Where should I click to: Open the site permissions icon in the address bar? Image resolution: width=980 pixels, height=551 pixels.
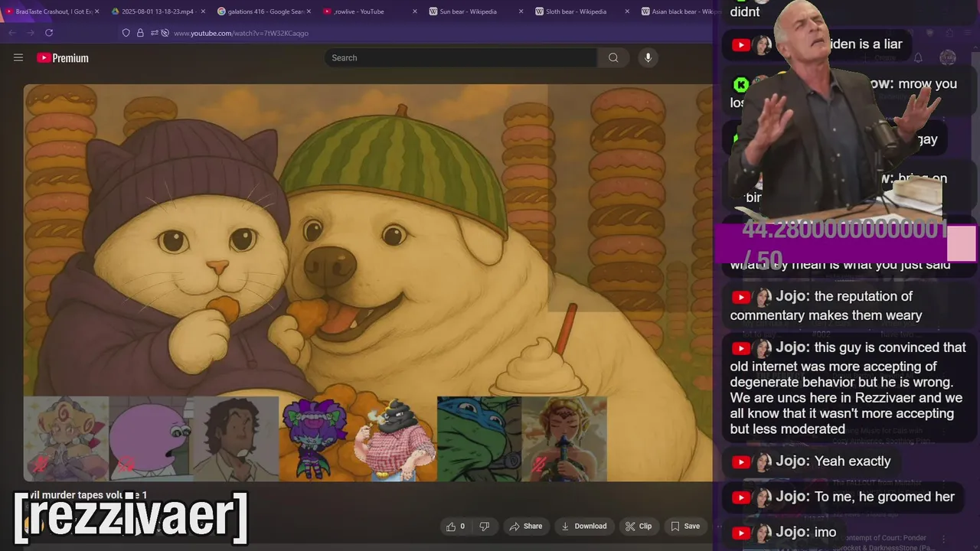(154, 33)
